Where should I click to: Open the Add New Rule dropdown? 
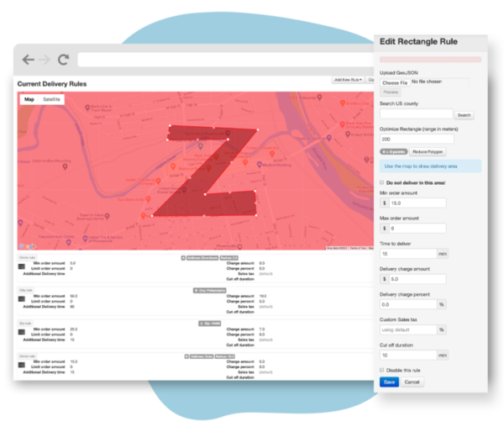click(347, 80)
